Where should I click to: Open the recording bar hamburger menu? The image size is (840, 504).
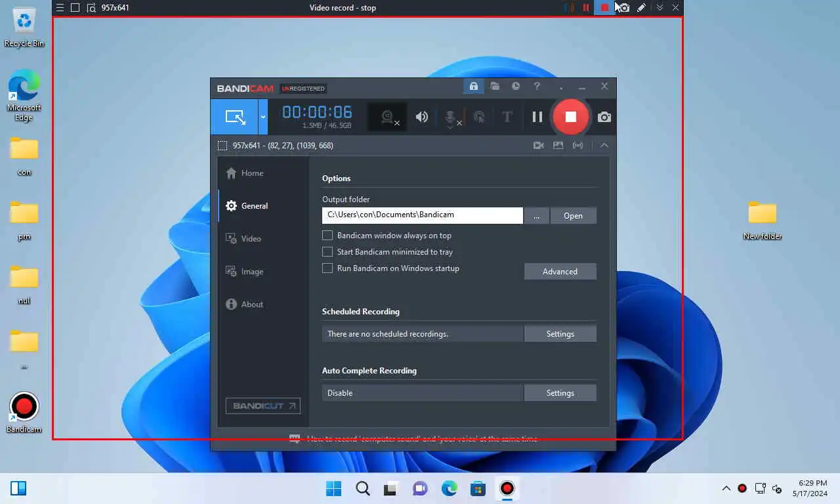click(x=60, y=8)
